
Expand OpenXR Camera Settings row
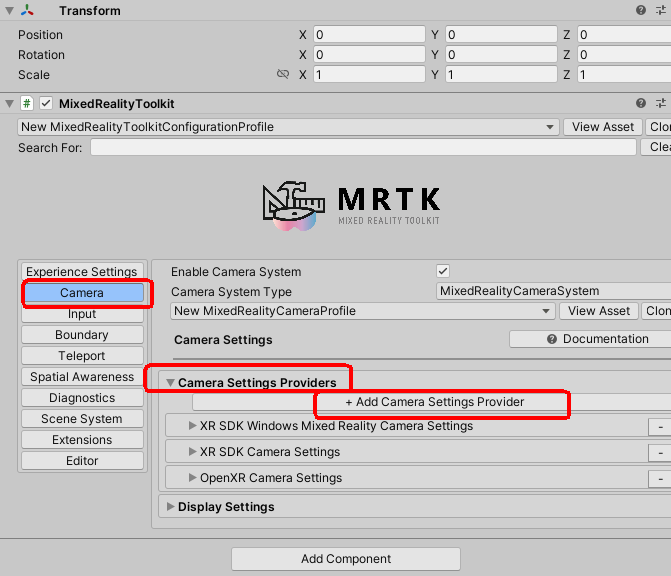pos(192,478)
